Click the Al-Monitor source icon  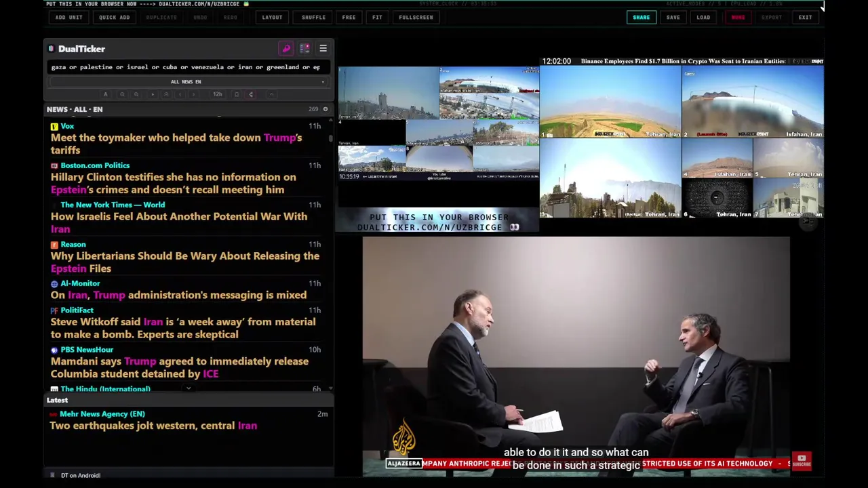pyautogui.click(x=54, y=284)
